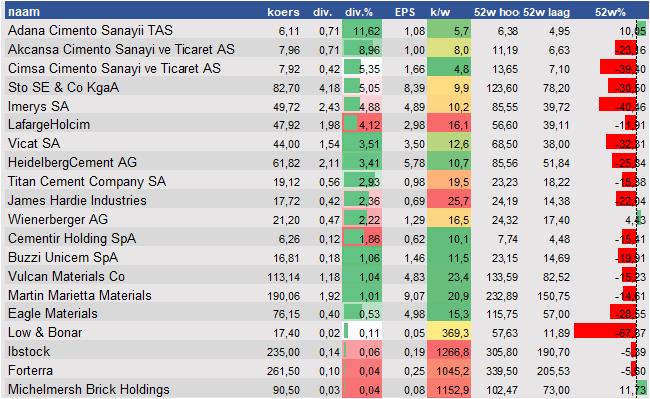
Task: Click the '52w%' column header
Action: pos(610,12)
